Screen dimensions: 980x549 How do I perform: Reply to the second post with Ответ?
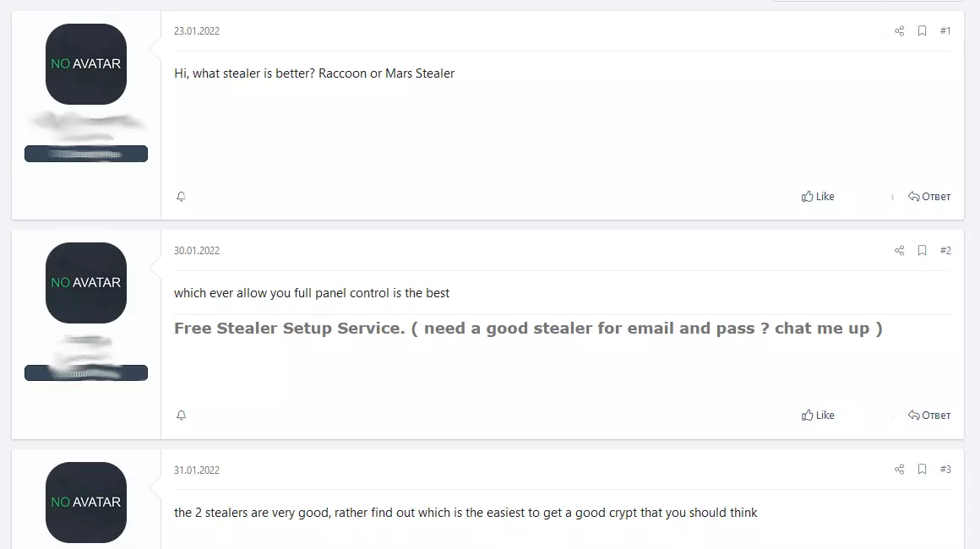pyautogui.click(x=929, y=415)
